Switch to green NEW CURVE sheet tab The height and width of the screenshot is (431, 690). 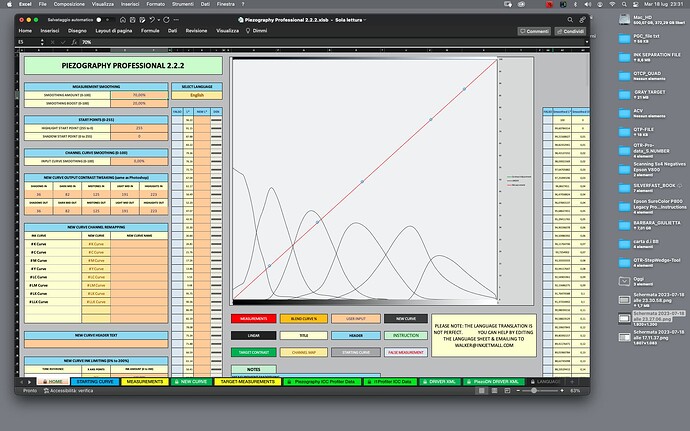click(x=192, y=382)
